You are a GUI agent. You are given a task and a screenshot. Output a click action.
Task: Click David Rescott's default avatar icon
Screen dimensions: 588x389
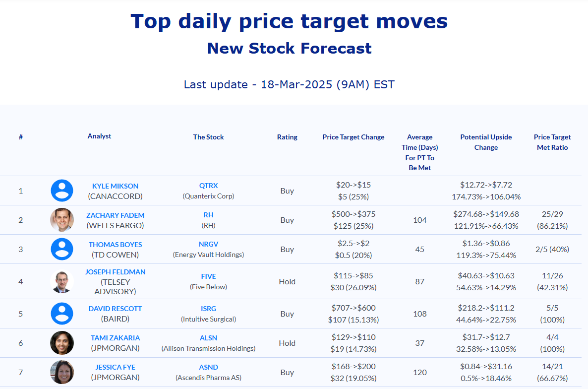[62, 314]
